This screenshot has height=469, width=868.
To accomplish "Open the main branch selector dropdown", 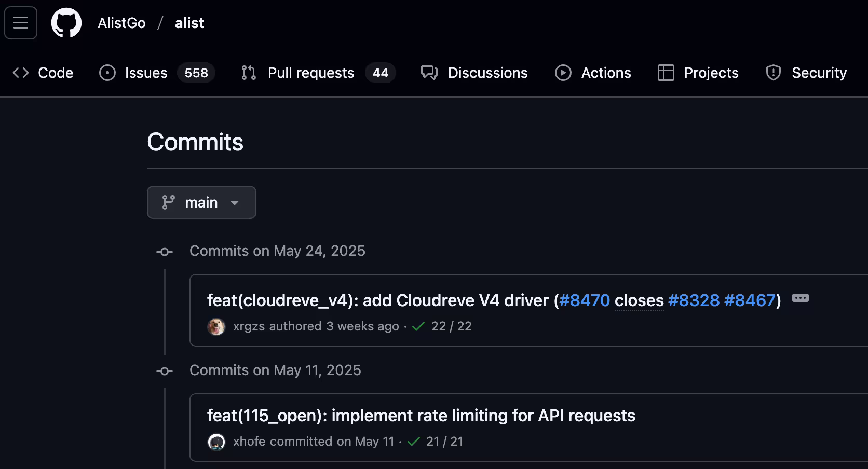I will [201, 202].
